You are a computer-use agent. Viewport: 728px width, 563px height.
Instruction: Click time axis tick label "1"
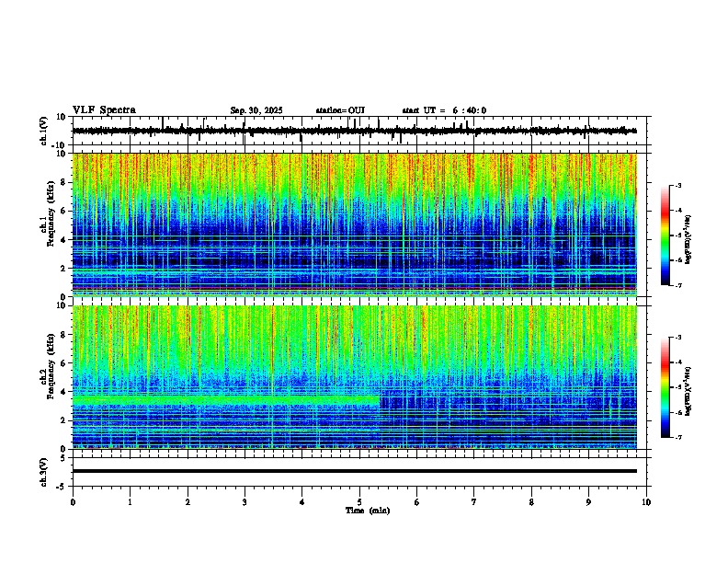click(130, 502)
